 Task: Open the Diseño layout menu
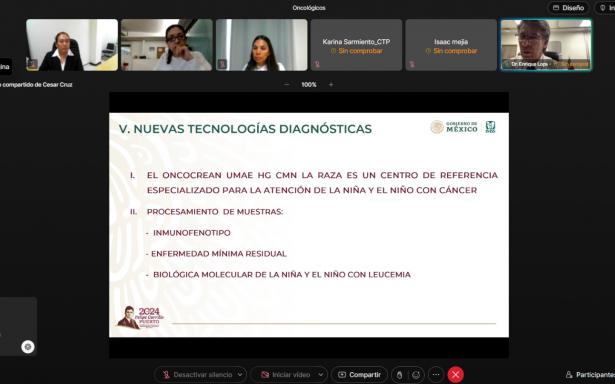(568, 8)
